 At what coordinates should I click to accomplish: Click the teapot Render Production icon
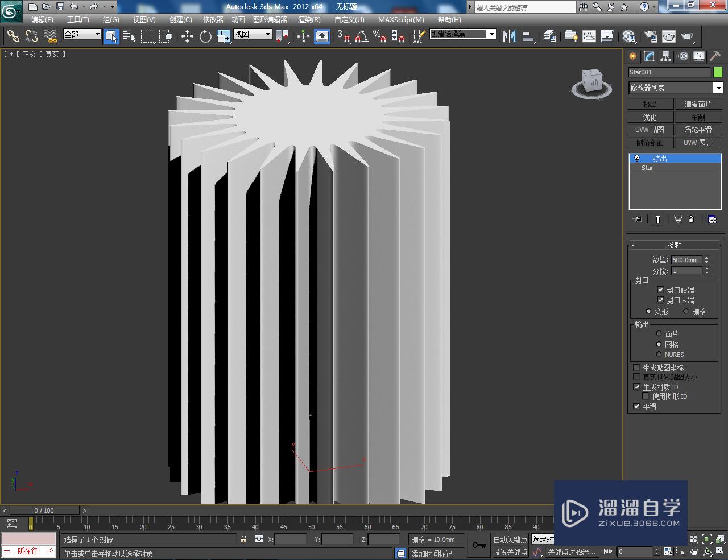coord(688,36)
